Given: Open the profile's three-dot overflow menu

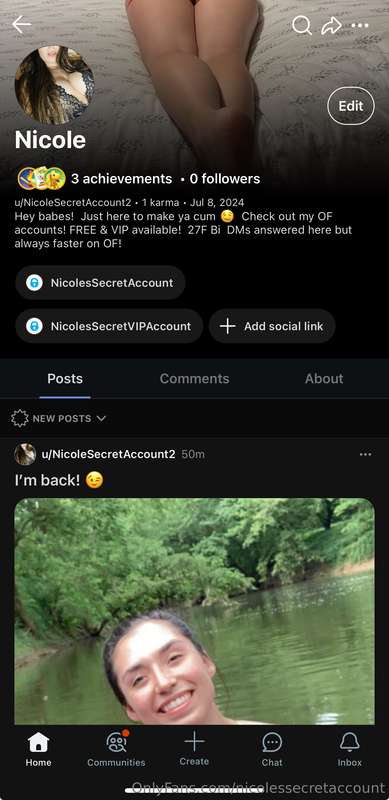Looking at the screenshot, I should pos(360,26).
